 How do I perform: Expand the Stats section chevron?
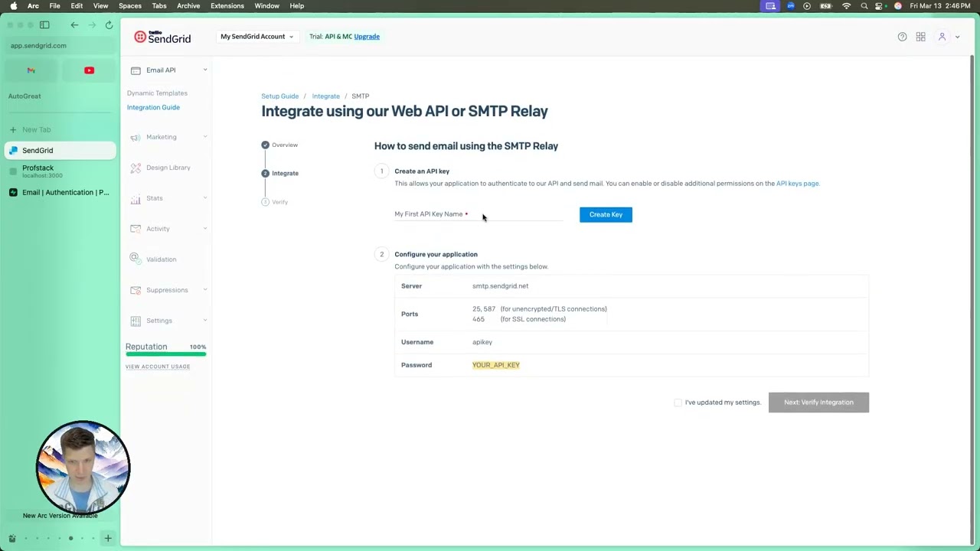[x=204, y=198]
